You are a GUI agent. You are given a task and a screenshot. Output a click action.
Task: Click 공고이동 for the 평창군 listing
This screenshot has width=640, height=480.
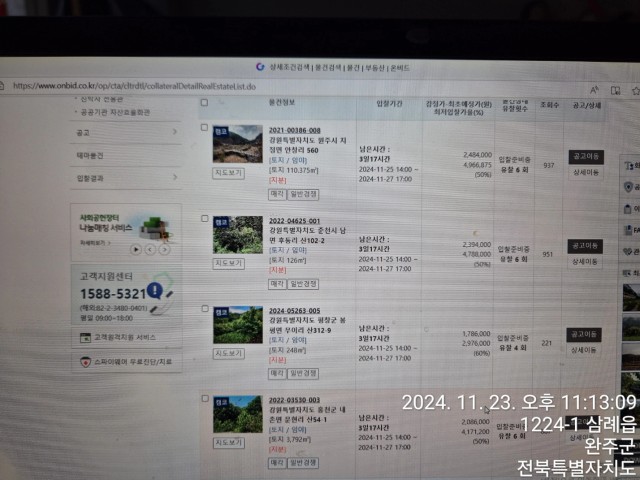pos(584,335)
